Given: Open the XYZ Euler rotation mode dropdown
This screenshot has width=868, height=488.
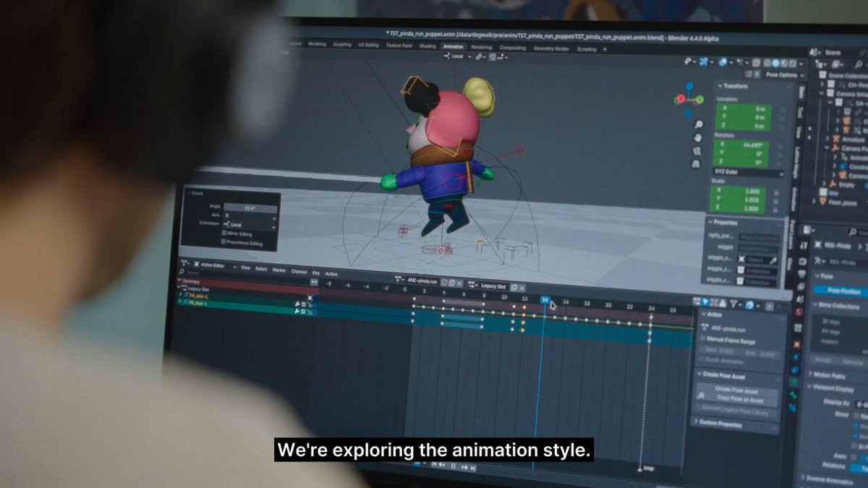Looking at the screenshot, I should click(749, 174).
